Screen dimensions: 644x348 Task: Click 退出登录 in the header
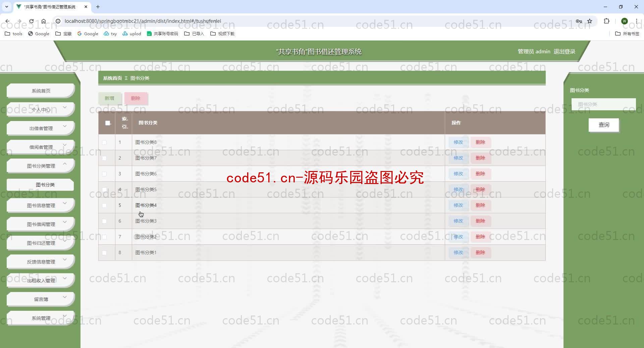pyautogui.click(x=564, y=51)
